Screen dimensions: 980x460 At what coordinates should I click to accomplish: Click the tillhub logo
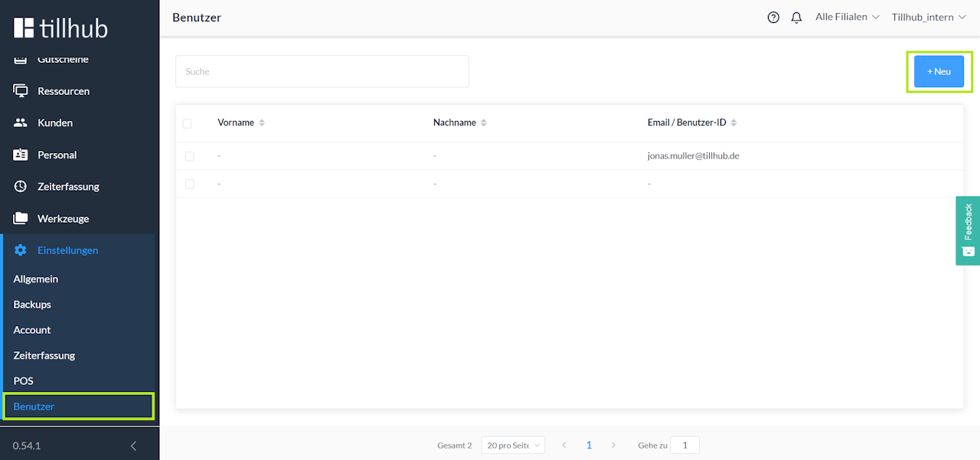(x=60, y=28)
